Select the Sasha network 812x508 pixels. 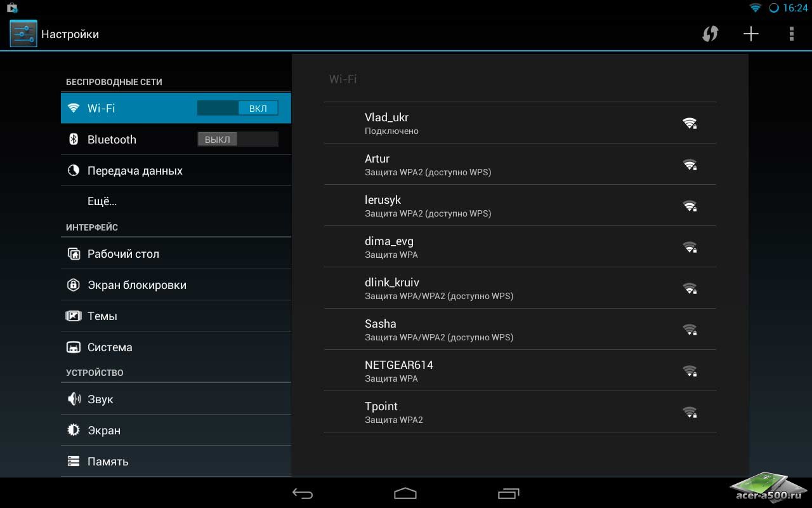[520, 330]
